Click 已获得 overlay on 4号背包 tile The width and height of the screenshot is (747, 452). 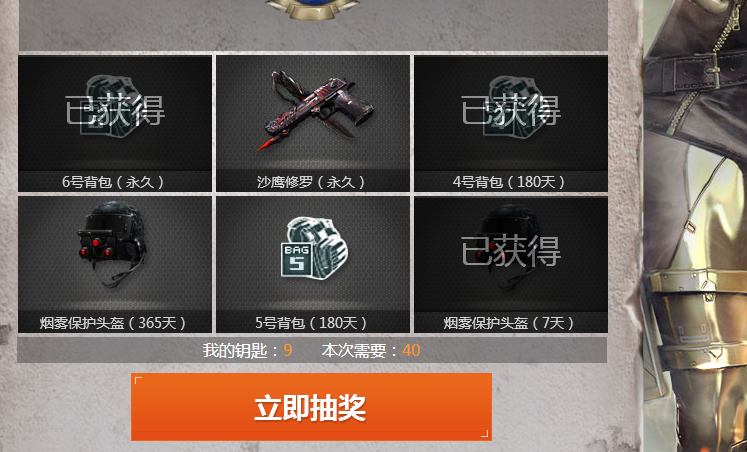(x=511, y=110)
